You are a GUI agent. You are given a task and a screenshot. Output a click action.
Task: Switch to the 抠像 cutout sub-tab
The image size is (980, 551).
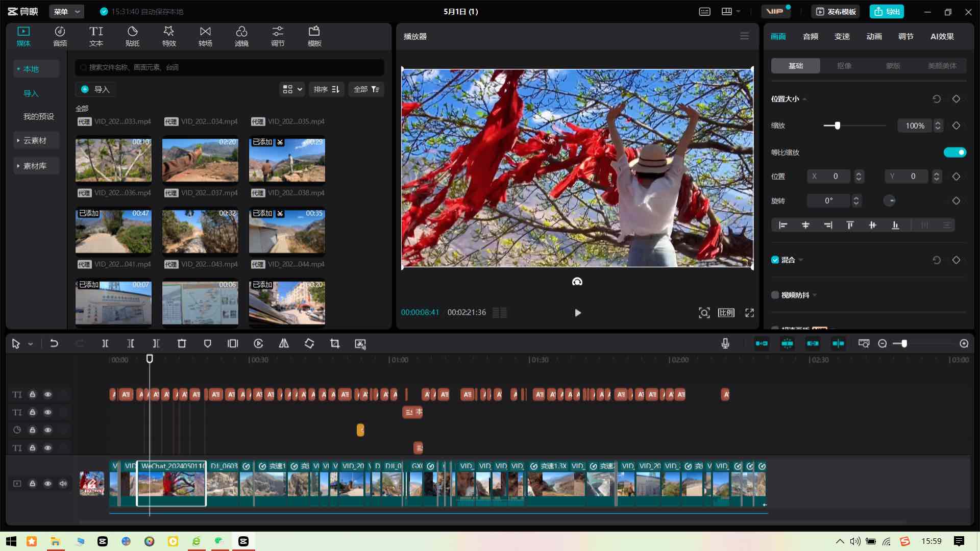pyautogui.click(x=844, y=66)
